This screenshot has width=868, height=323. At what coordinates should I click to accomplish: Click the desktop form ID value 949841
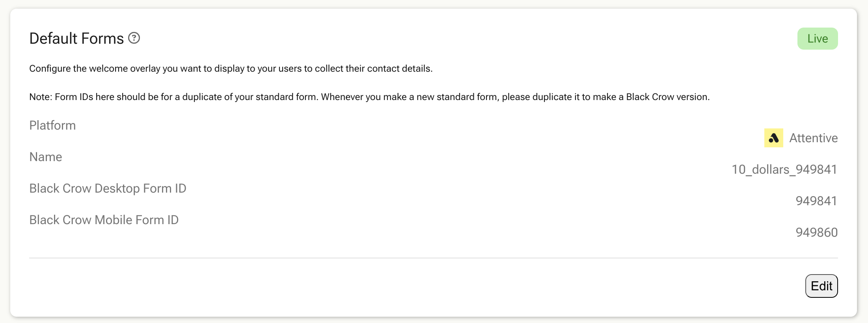pos(816,201)
